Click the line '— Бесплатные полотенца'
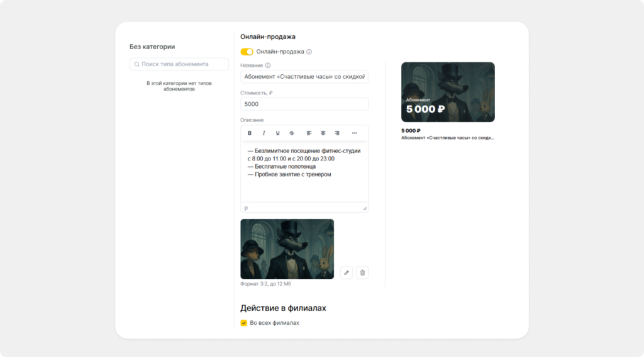The height and width of the screenshot is (357, 644). pyautogui.click(x=282, y=167)
